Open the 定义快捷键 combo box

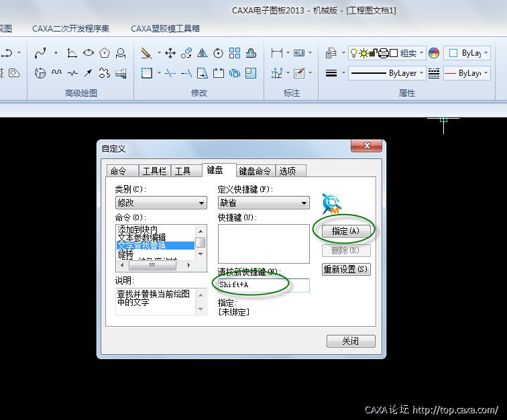pos(264,203)
